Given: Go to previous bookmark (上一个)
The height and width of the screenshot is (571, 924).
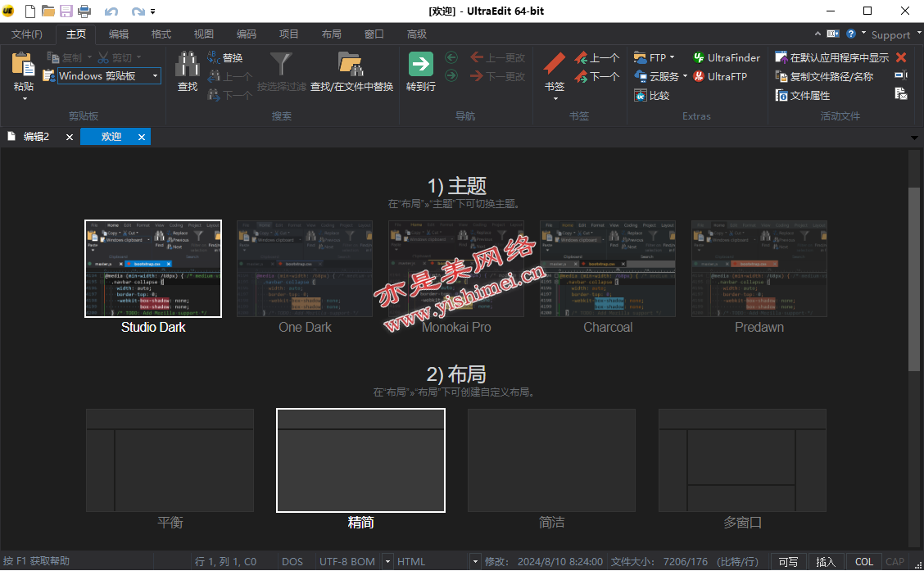Looking at the screenshot, I should 597,57.
